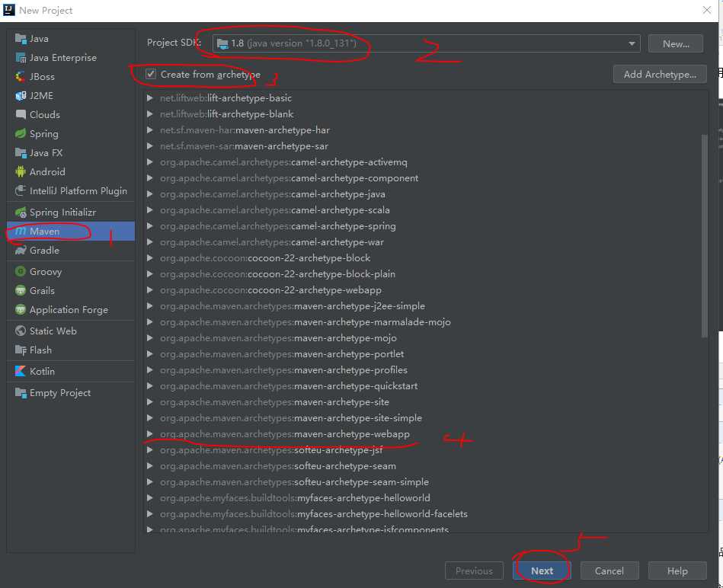Pick the Java FX icon
723x588 pixels.
(21, 153)
